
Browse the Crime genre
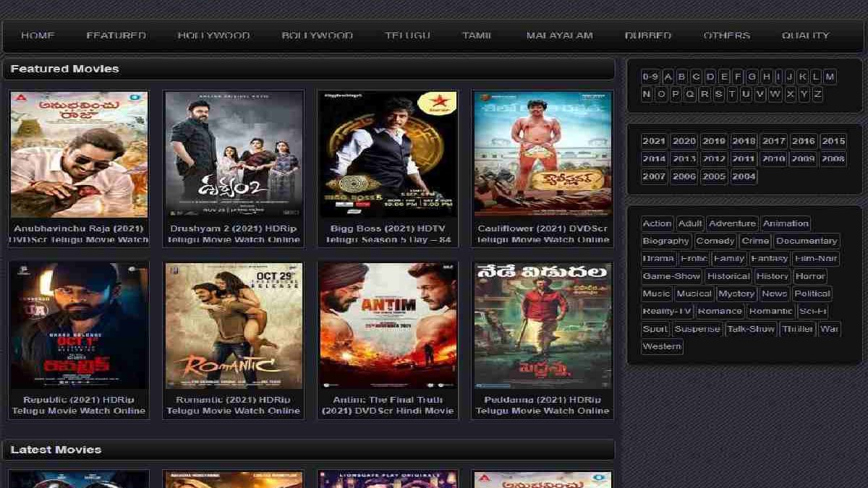point(755,241)
